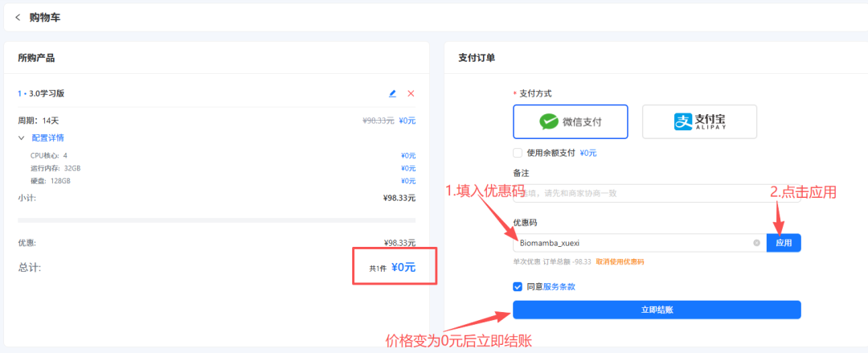
Task: Click the 应用 button to apply the coupon
Action: (x=784, y=243)
